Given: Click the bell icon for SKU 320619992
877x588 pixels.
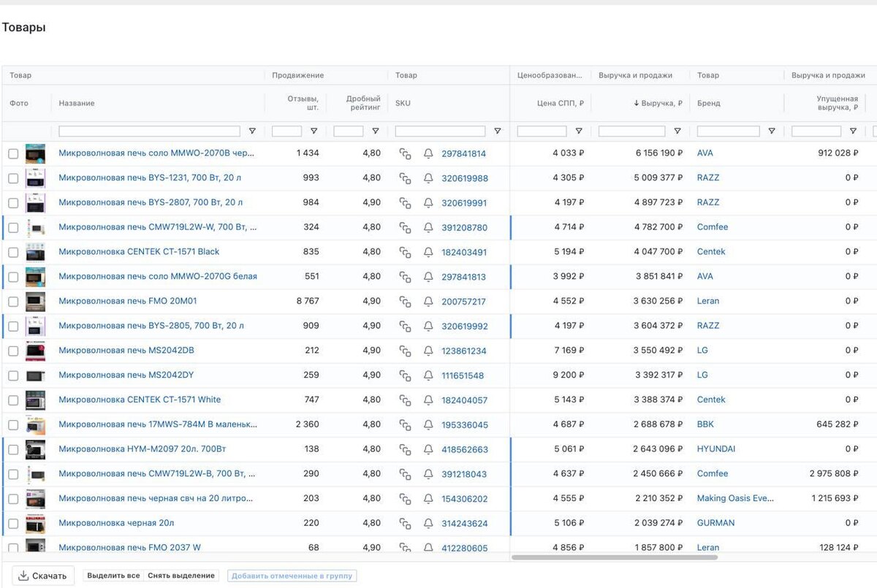Looking at the screenshot, I should point(428,326).
